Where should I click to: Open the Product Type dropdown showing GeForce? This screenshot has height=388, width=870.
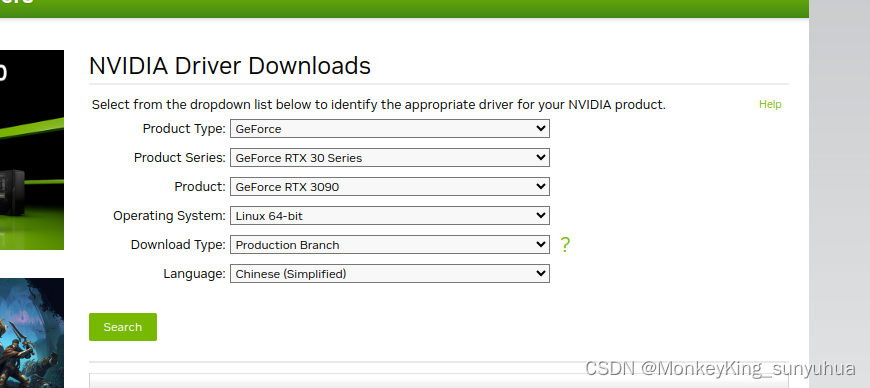(390, 129)
